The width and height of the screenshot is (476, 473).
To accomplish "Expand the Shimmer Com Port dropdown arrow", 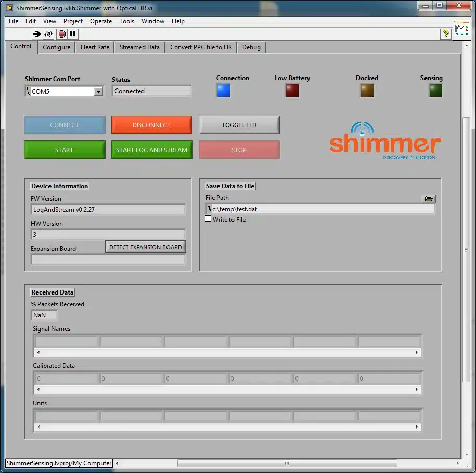I will tap(98, 91).
